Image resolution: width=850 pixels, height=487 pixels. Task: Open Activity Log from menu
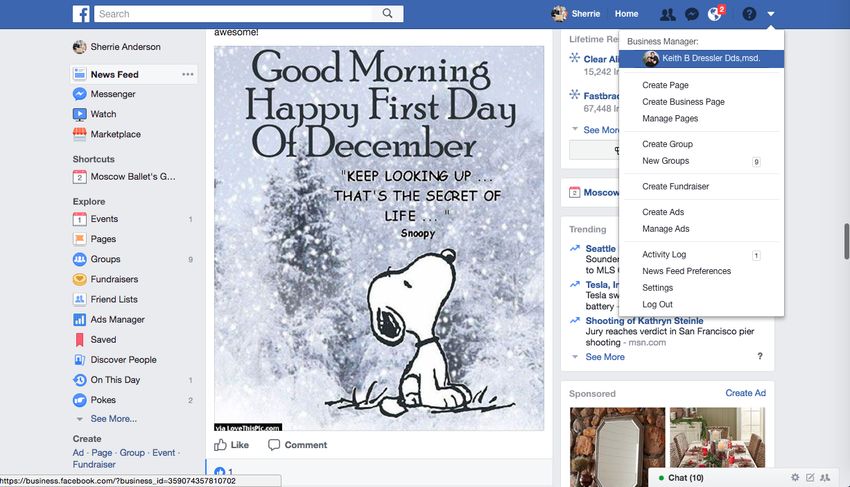pyautogui.click(x=664, y=254)
